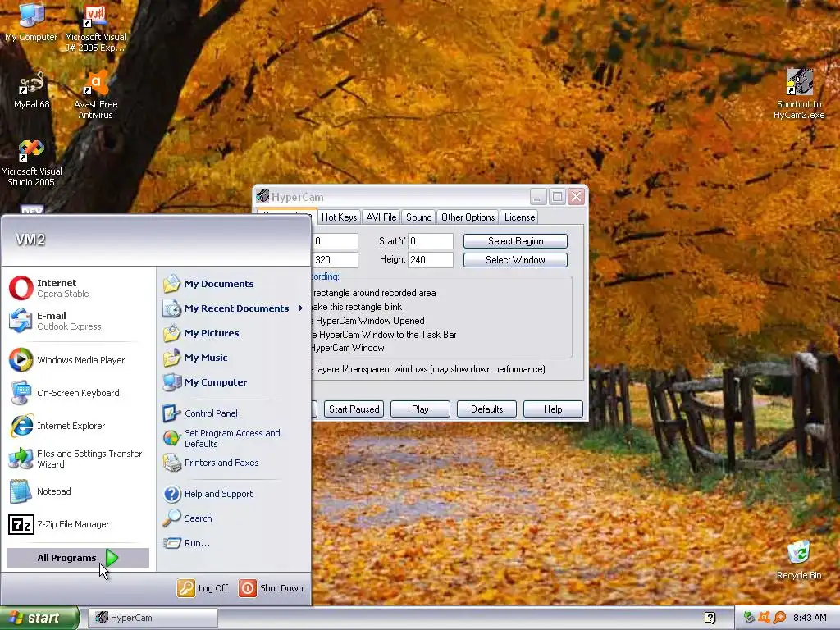Screen dimensions: 840x630
Task: Click the VM2 user name header
Action: tap(30, 239)
